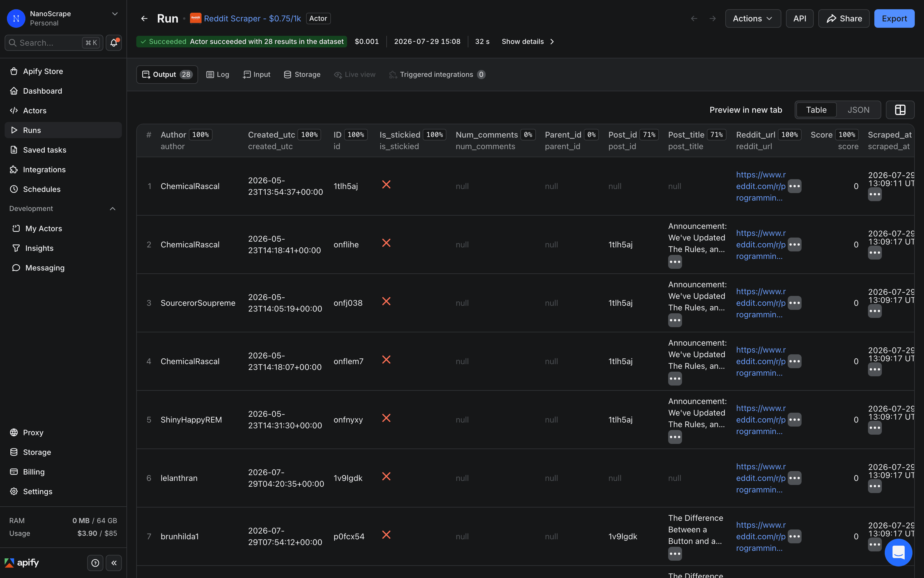Viewport: 924px width, 578px height.
Task: Collapse the sidebar with double chevron
Action: coord(114,563)
